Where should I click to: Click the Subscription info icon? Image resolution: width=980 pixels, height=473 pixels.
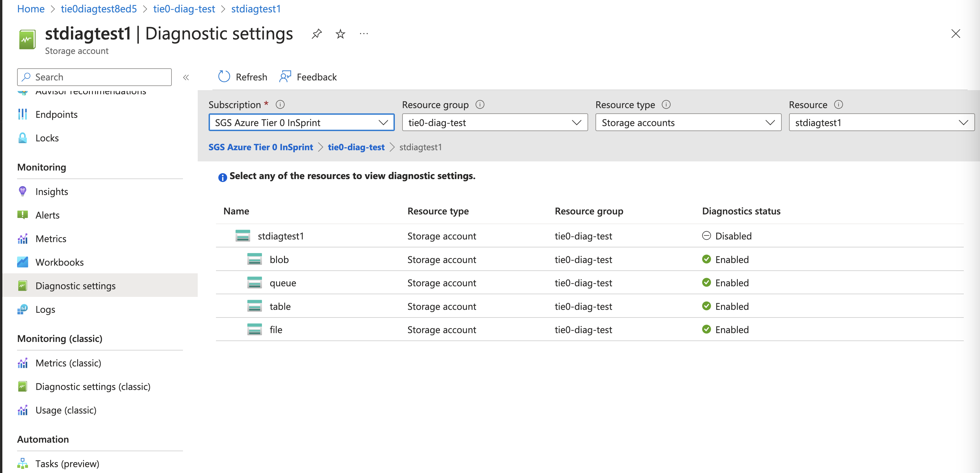(280, 105)
